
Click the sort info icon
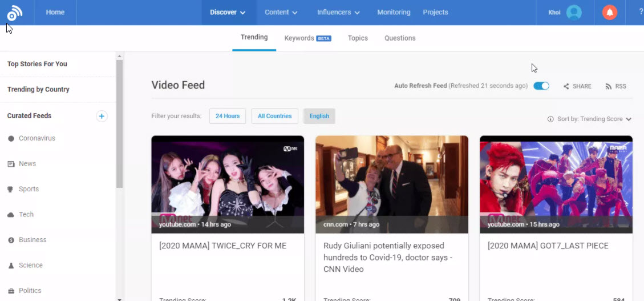[x=550, y=119]
